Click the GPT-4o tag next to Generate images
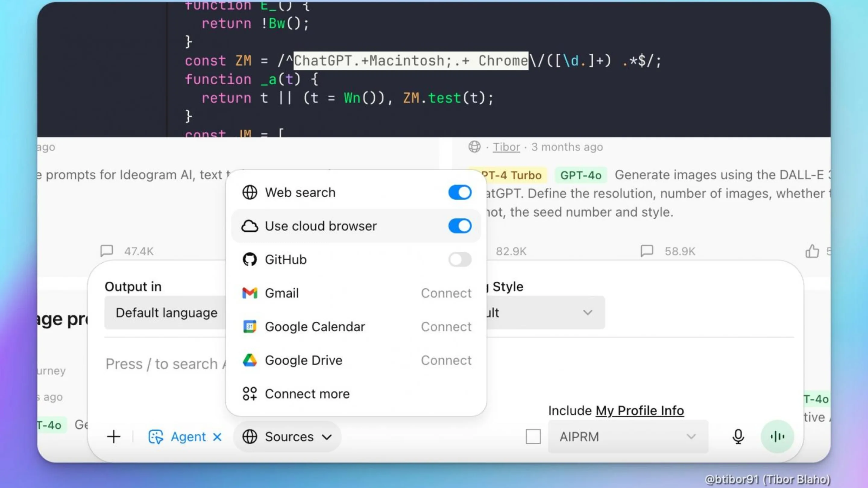Viewport: 868px width, 488px height. pos(580,175)
